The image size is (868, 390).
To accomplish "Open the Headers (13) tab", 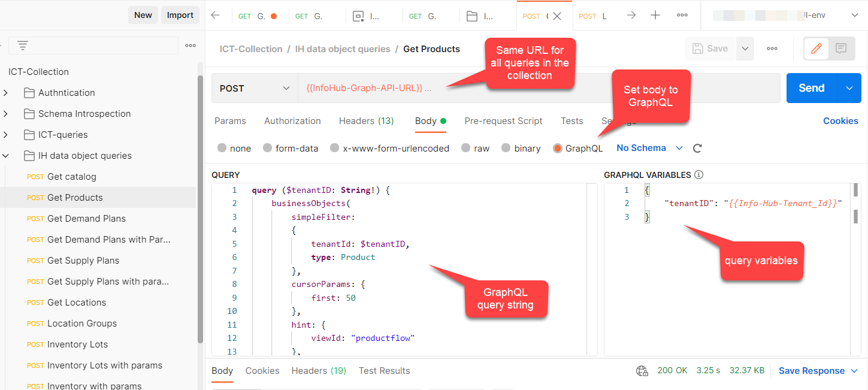I will point(366,120).
